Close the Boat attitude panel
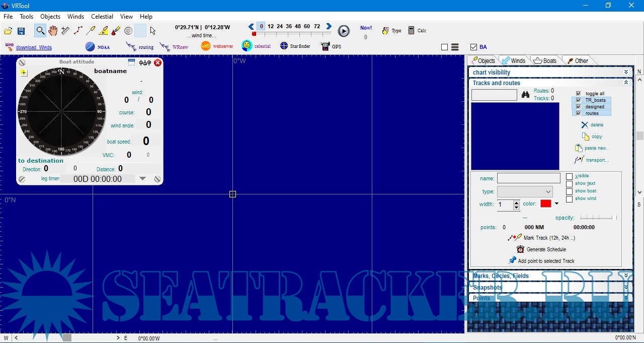Screen dimensions: 644x343 pos(157,62)
